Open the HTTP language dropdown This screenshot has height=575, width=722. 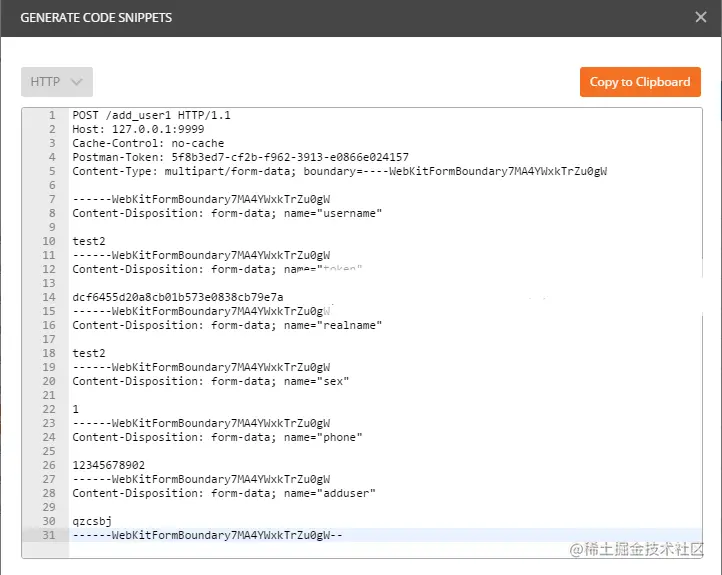click(x=57, y=82)
